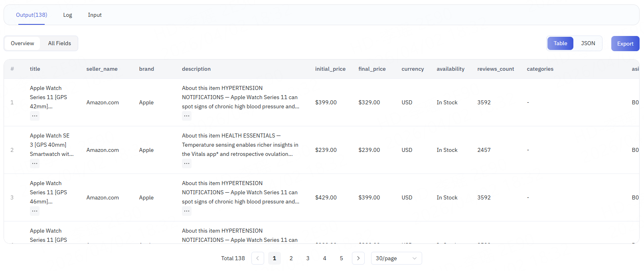Click the categories column header
The image size is (644, 271).
point(540,69)
